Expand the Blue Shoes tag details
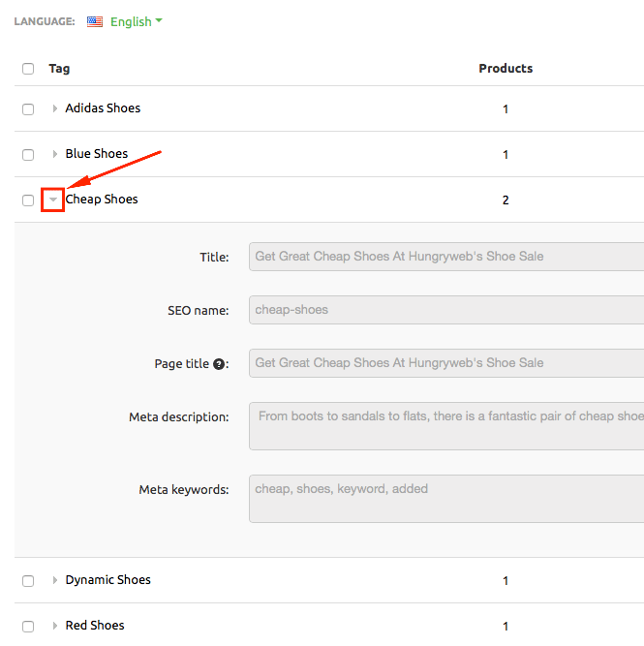Screen dimensions: 644x646 point(54,154)
